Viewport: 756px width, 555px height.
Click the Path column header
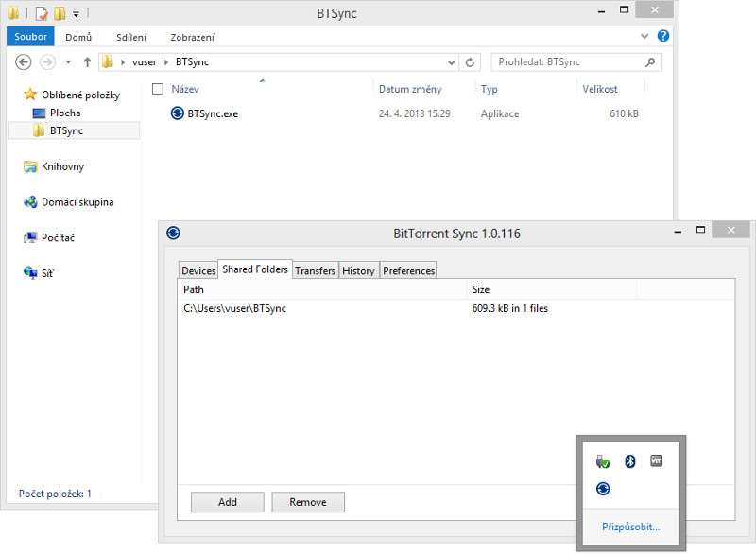tap(322, 289)
